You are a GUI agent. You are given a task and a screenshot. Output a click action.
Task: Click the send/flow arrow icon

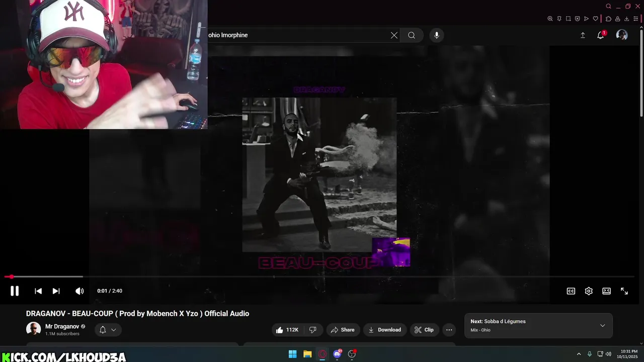point(586,19)
